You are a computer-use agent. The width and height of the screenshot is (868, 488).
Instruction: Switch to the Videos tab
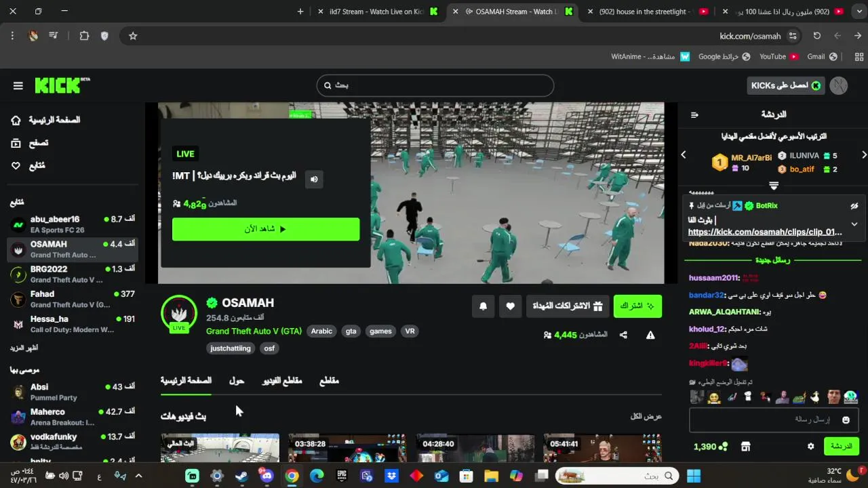tap(282, 381)
